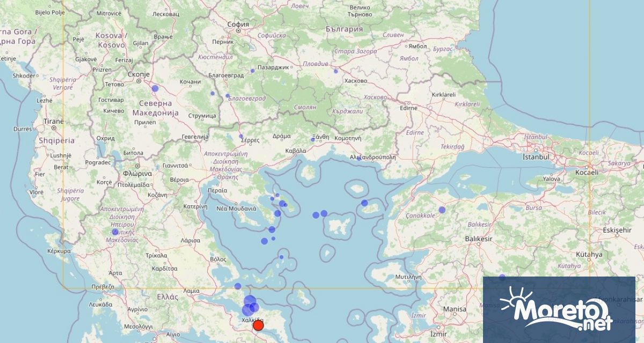Viewport: 644px width, 343px height.
Task: Click the Καρδίτσα label
Action: point(165,268)
